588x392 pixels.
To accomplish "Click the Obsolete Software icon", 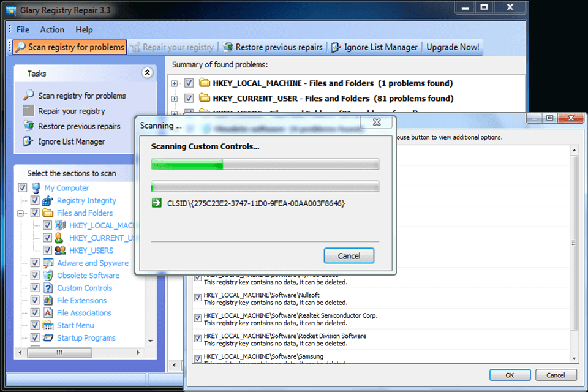I will [48, 275].
